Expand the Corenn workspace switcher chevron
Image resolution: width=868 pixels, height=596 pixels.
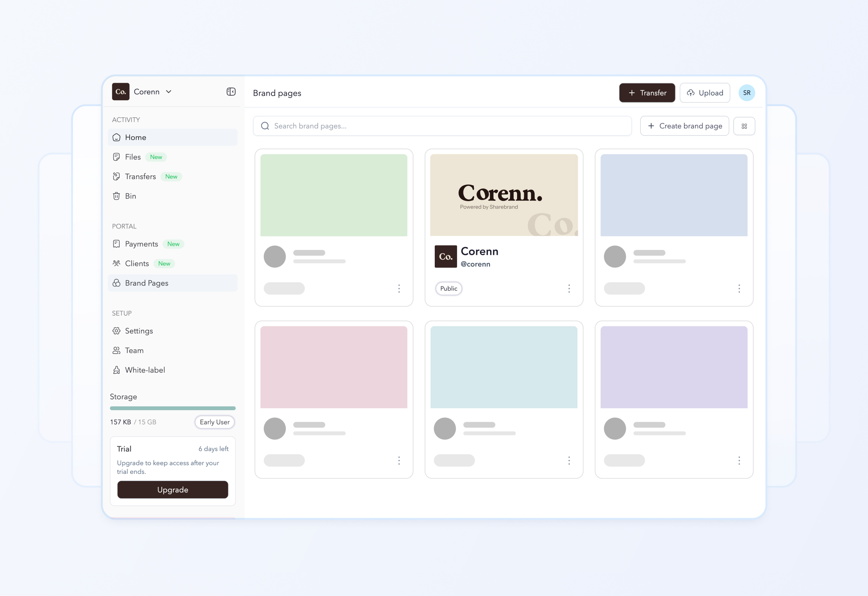tap(169, 92)
